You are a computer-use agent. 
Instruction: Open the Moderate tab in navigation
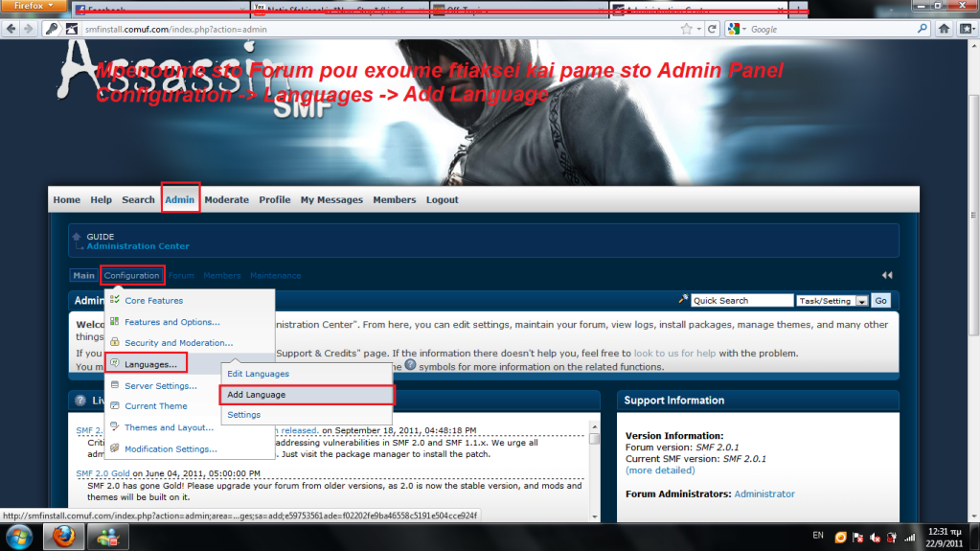pyautogui.click(x=226, y=200)
